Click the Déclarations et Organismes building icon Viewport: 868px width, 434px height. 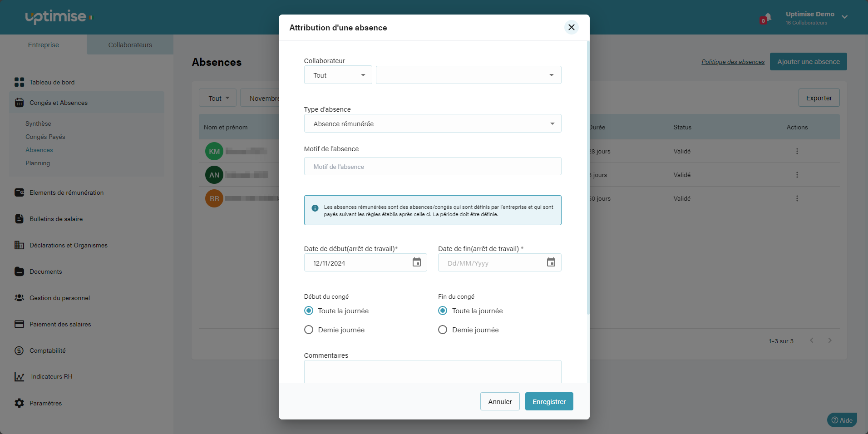[x=19, y=245]
